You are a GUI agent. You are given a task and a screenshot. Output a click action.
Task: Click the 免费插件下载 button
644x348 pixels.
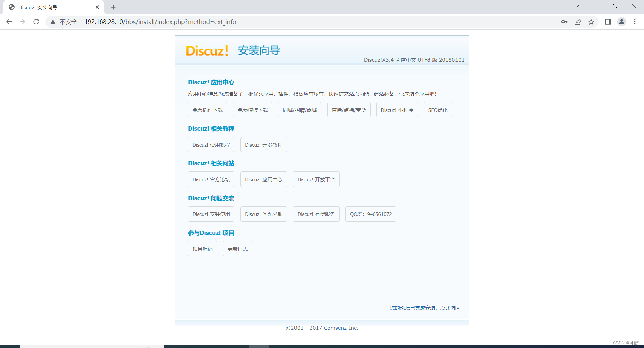208,110
